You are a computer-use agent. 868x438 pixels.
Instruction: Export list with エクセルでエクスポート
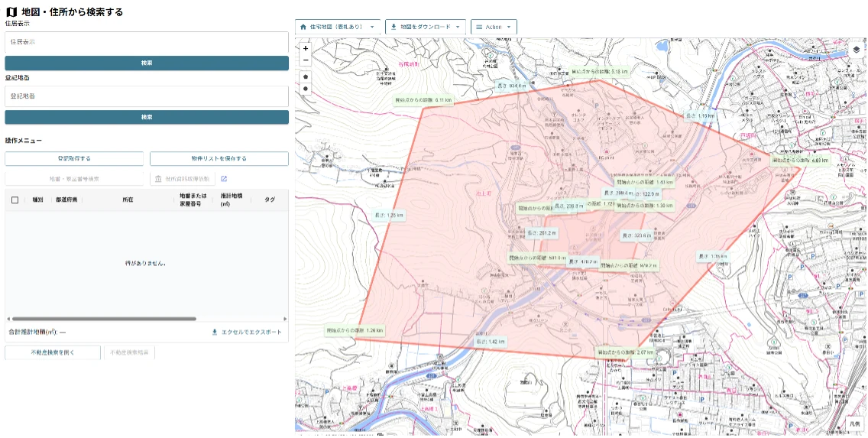tap(247, 333)
